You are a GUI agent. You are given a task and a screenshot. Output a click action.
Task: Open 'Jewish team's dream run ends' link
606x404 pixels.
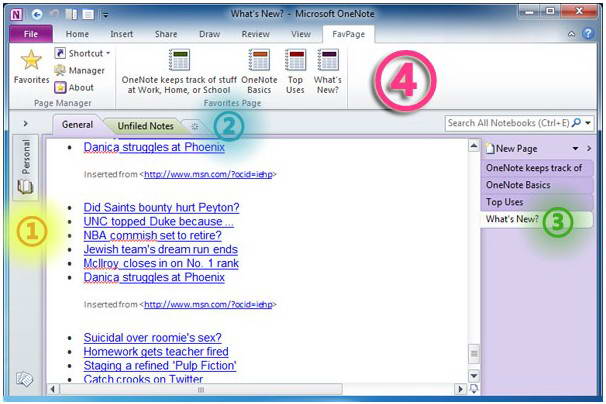160,249
